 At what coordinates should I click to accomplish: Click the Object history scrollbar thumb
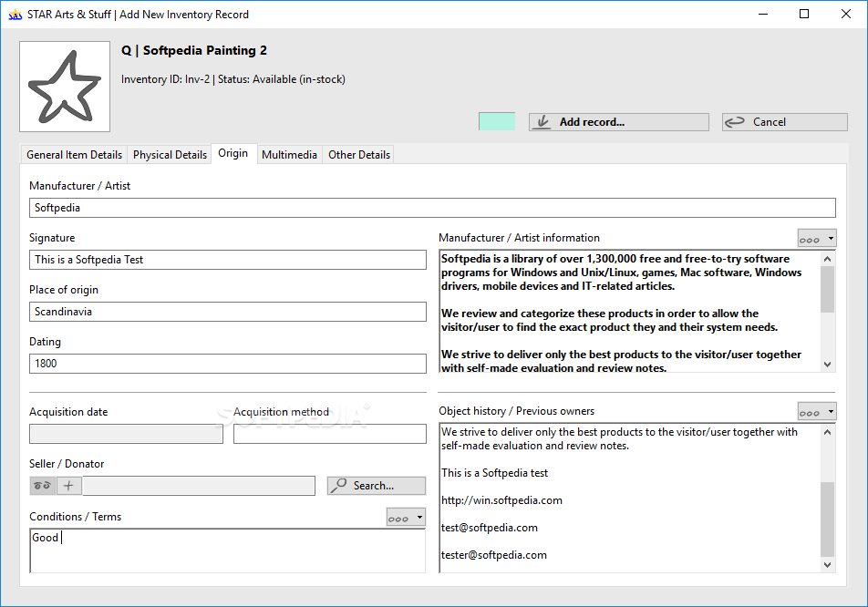click(828, 519)
